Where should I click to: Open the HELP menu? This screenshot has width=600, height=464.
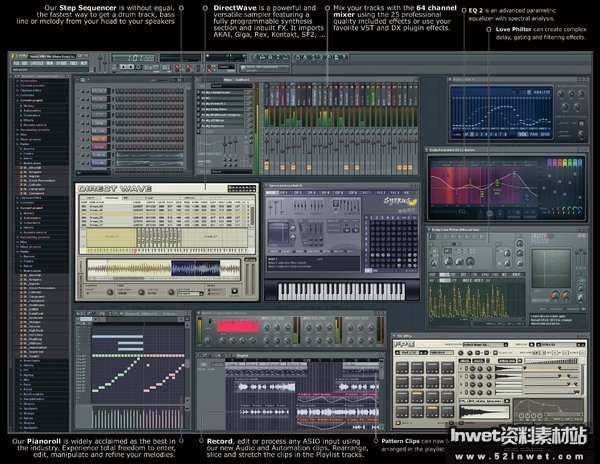[x=84, y=63]
